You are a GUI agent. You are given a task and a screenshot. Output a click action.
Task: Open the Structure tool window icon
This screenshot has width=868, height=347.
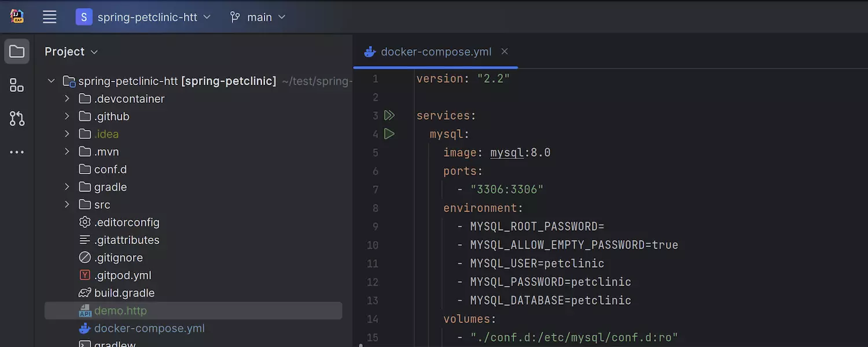tap(17, 86)
